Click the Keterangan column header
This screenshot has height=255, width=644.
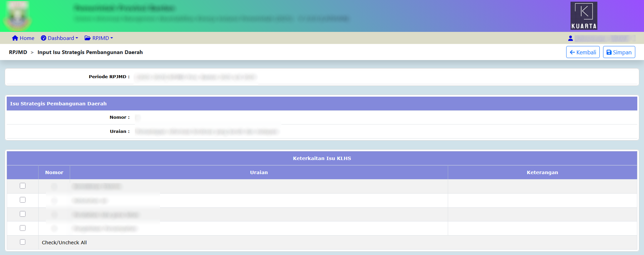(x=542, y=172)
